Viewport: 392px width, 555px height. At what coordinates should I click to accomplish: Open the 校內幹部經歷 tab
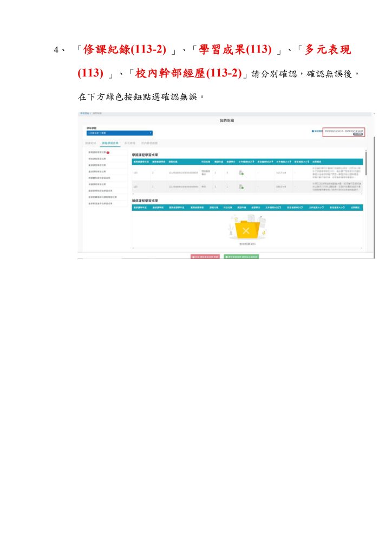coord(150,143)
